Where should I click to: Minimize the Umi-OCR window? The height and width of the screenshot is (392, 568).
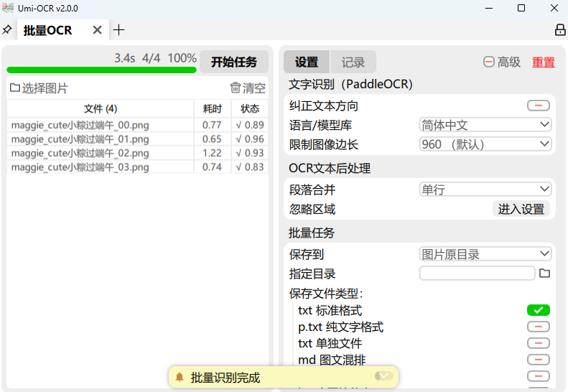[489, 8]
